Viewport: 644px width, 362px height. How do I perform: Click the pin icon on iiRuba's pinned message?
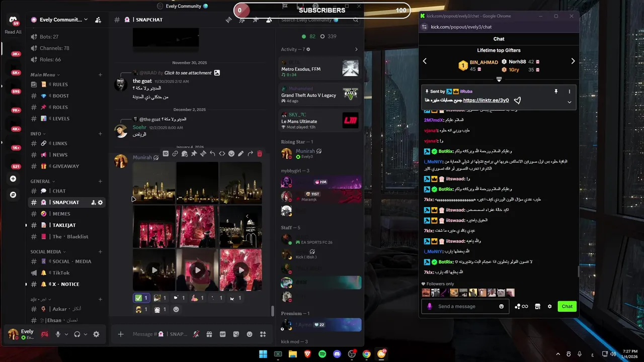556,92
